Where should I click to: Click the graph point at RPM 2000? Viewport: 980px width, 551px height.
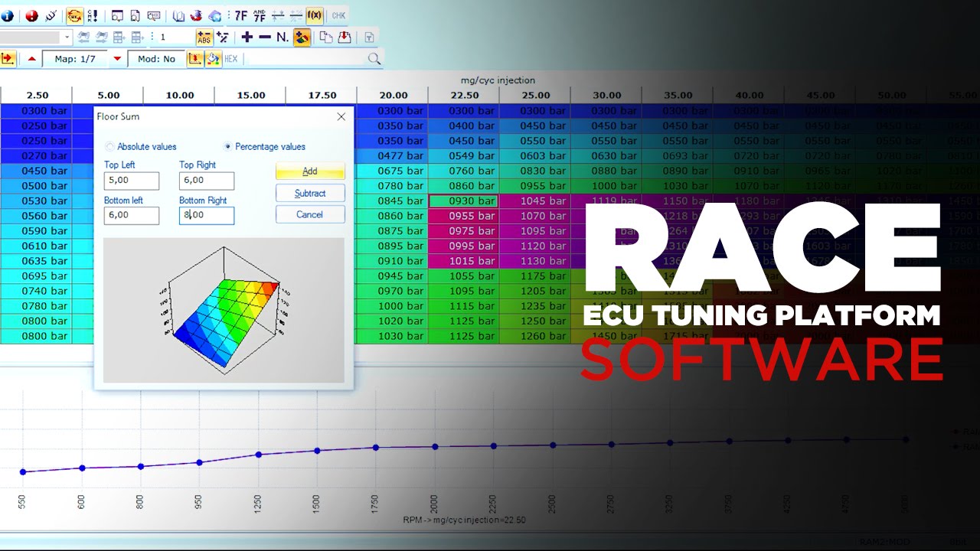click(435, 446)
